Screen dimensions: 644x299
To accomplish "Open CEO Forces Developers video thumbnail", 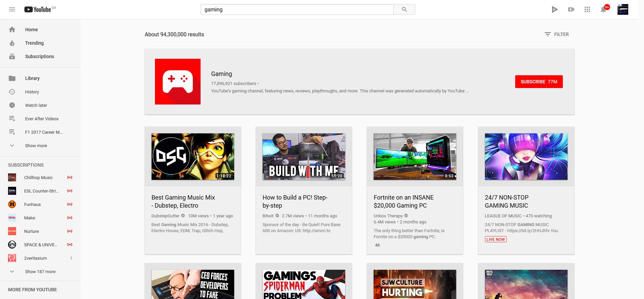I will coord(193,284).
